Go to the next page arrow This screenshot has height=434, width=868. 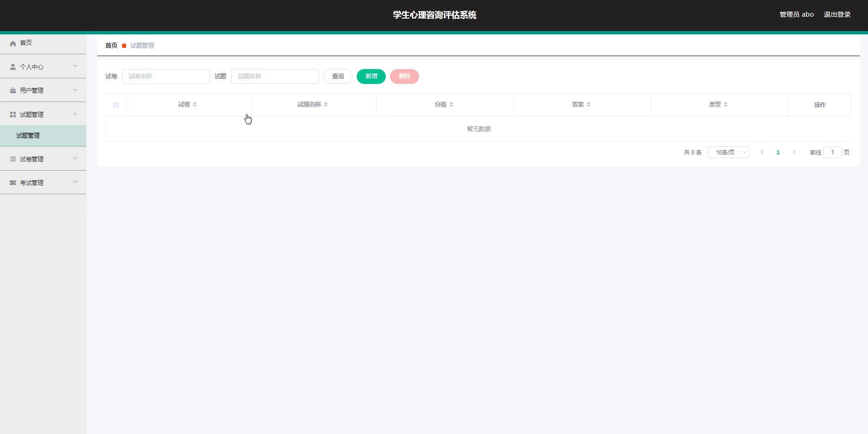point(794,152)
